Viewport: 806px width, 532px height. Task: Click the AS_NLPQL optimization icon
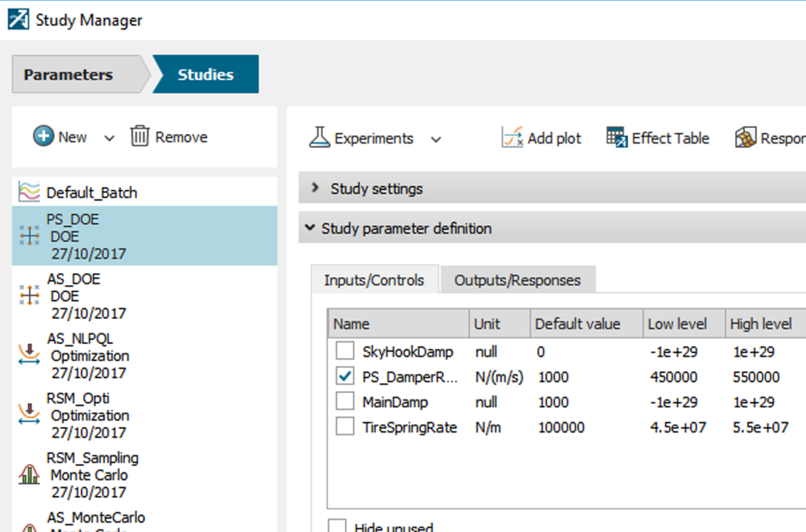pyautogui.click(x=29, y=355)
